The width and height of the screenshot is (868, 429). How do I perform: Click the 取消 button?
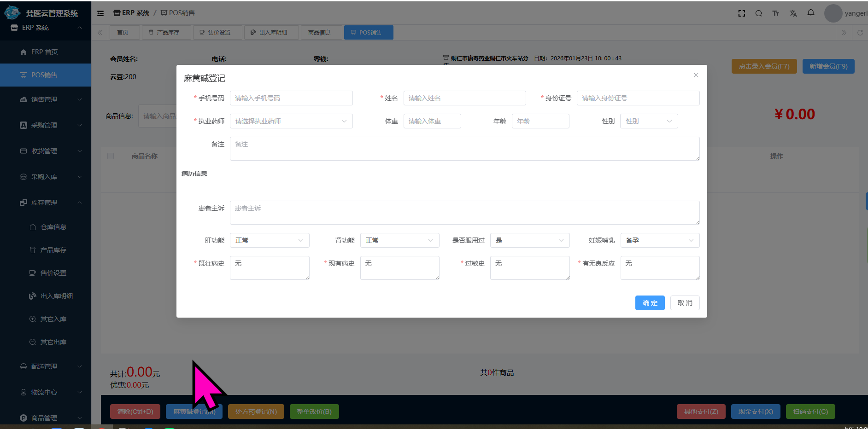[685, 303]
